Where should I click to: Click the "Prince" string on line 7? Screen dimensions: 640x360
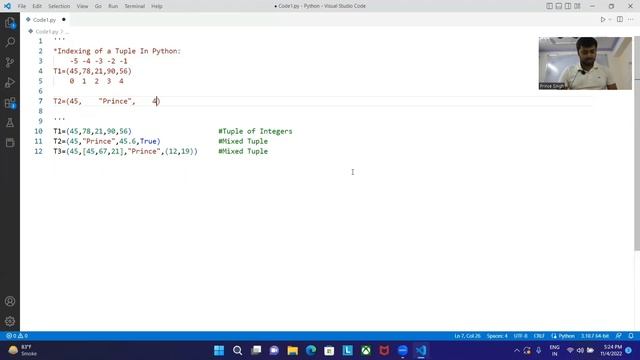point(115,101)
